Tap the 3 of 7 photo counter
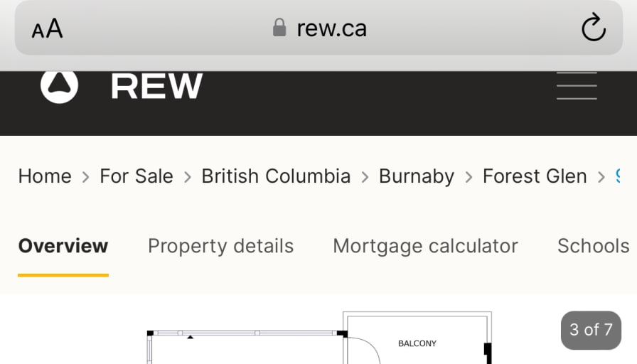Viewport: 637px width, 364px height. tap(591, 330)
